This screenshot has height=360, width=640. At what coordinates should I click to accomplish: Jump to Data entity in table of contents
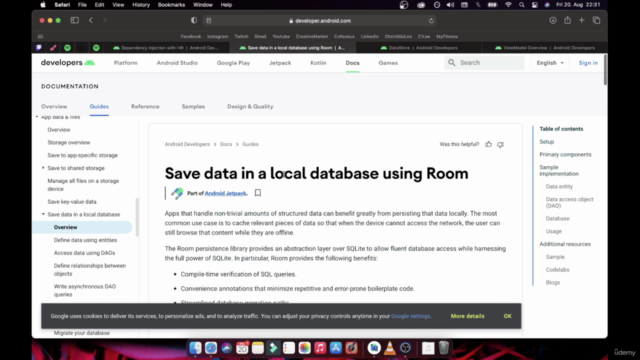pyautogui.click(x=559, y=187)
